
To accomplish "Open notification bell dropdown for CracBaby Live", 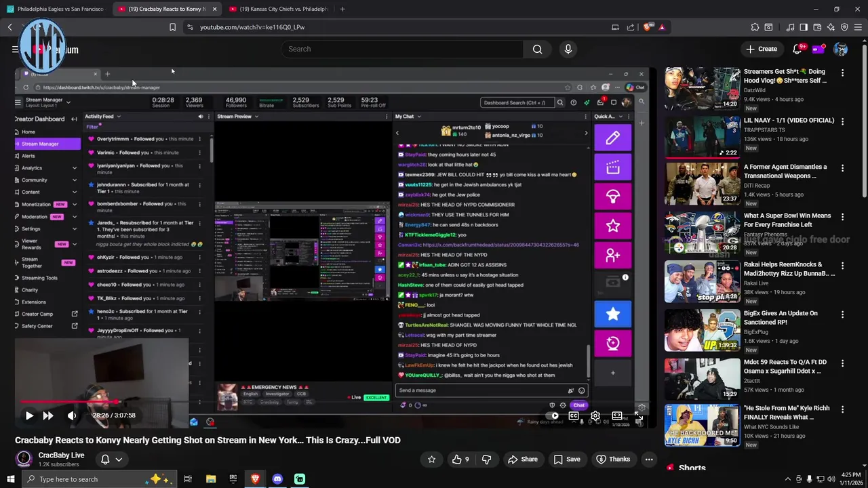I will click(111, 459).
